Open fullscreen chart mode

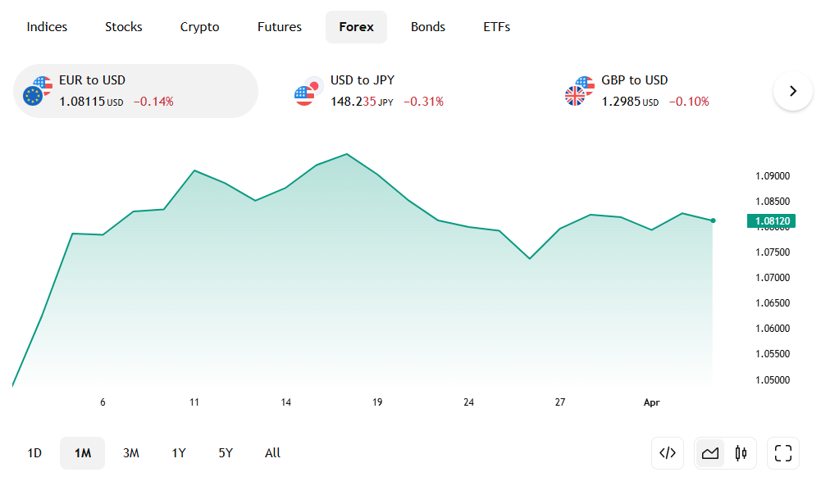point(783,453)
